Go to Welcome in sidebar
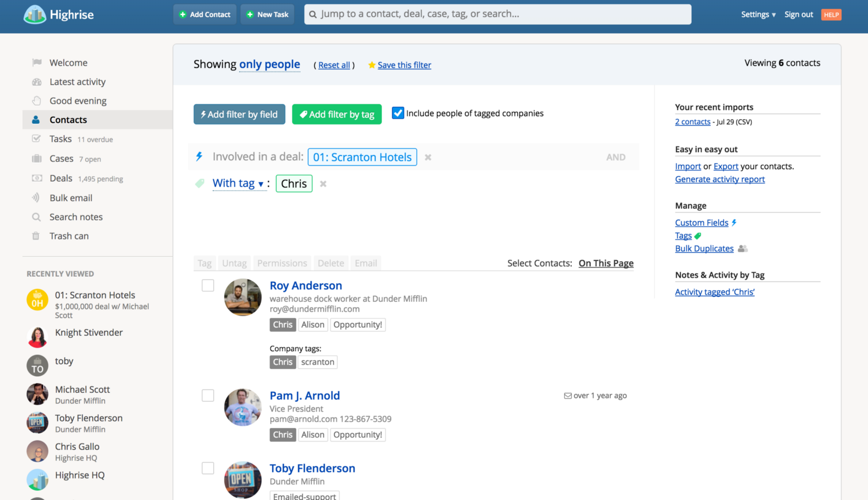The height and width of the screenshot is (500, 868). point(68,63)
